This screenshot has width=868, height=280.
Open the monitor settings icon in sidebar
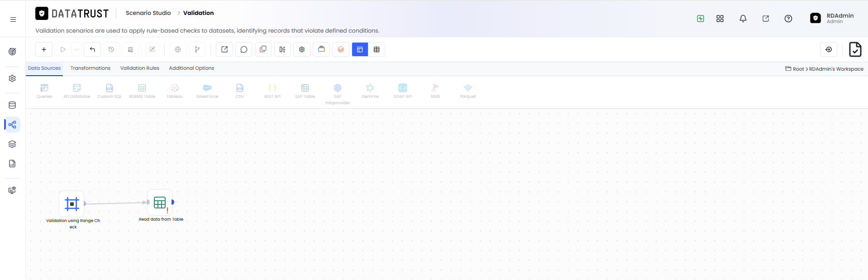tap(12, 190)
